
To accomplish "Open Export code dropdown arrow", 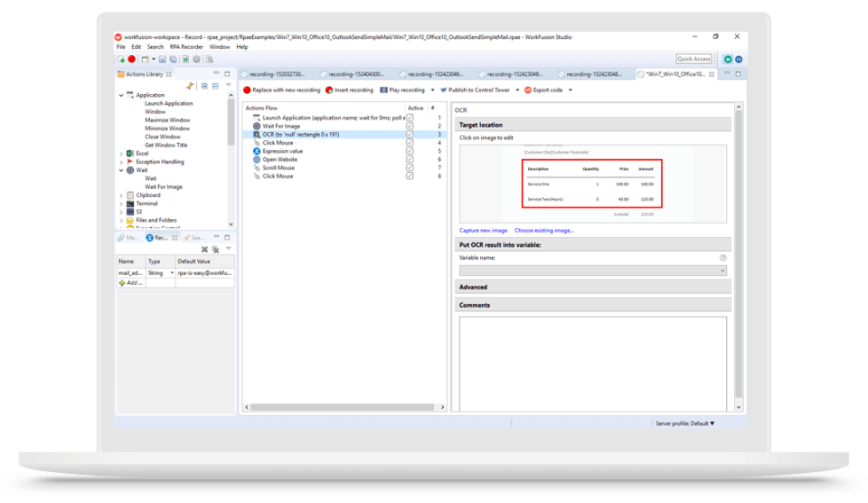I will (x=571, y=90).
